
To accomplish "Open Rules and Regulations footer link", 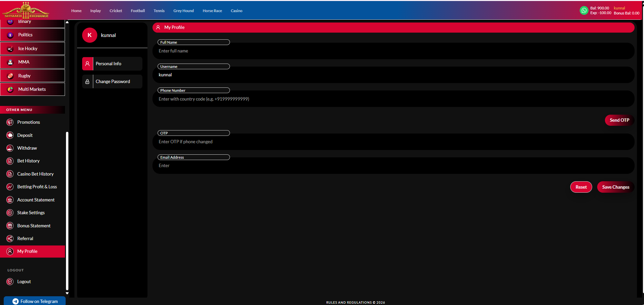I will click(355, 302).
